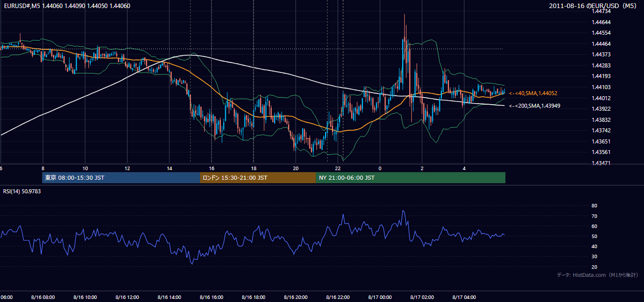644x302 pixels.
Task: Click hour tick 14 under the price chart
Action: coord(169,168)
